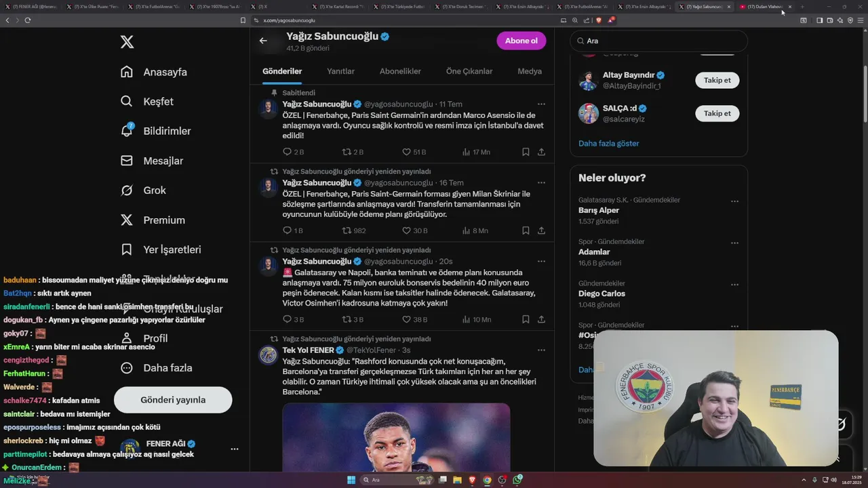Follow SALÇA :d with Takip et
868x488 pixels.
(717, 113)
